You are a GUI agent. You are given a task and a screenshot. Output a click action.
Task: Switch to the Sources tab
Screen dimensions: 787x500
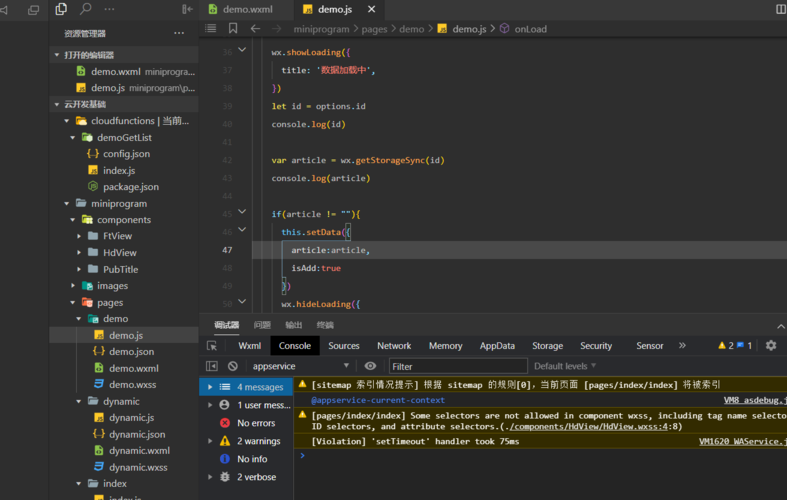pyautogui.click(x=344, y=345)
